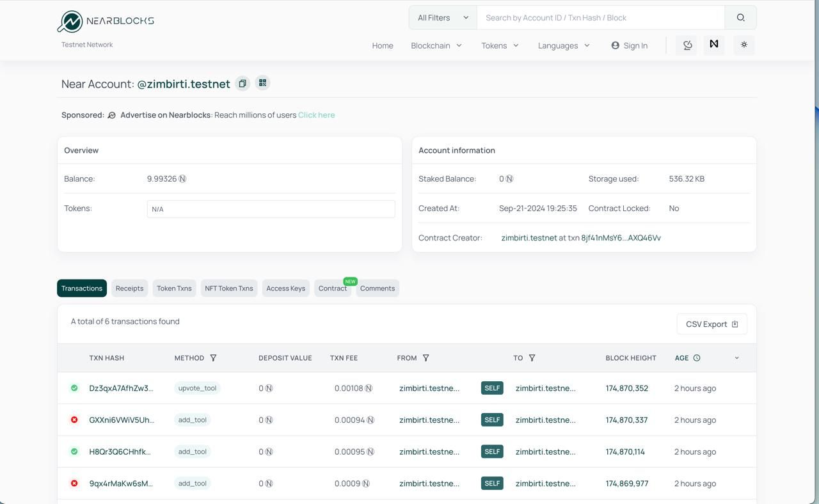Viewport: 819px width, 504px height.
Task: Expand the chevron in table header
Action: pos(736,358)
